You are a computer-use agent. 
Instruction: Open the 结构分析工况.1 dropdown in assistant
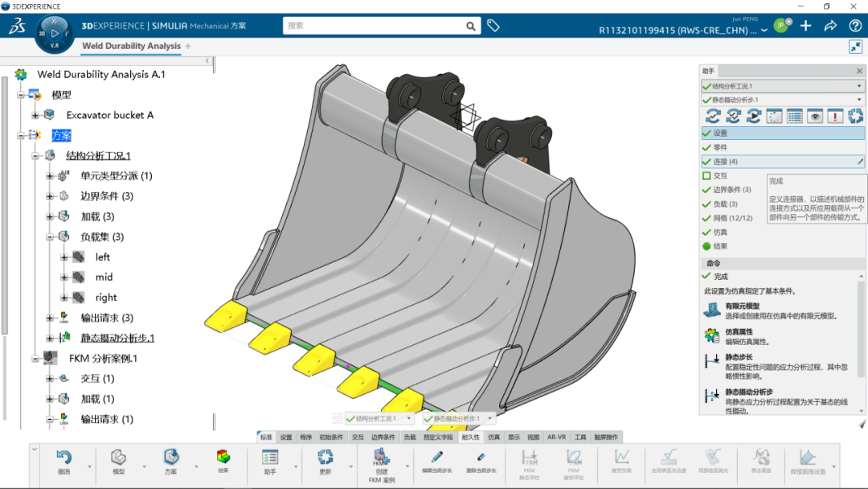coord(859,86)
